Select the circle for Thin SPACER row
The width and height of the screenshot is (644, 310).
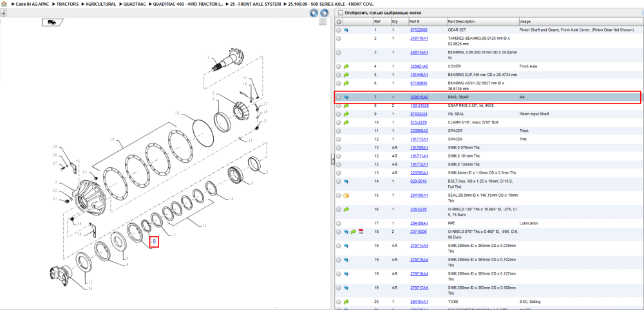339,139
